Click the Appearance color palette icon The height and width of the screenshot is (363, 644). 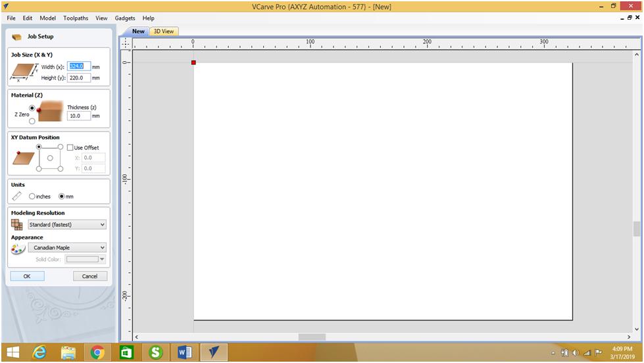(x=18, y=249)
